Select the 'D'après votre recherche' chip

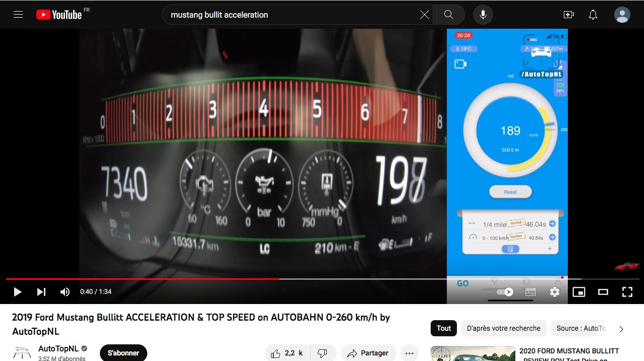(x=504, y=328)
